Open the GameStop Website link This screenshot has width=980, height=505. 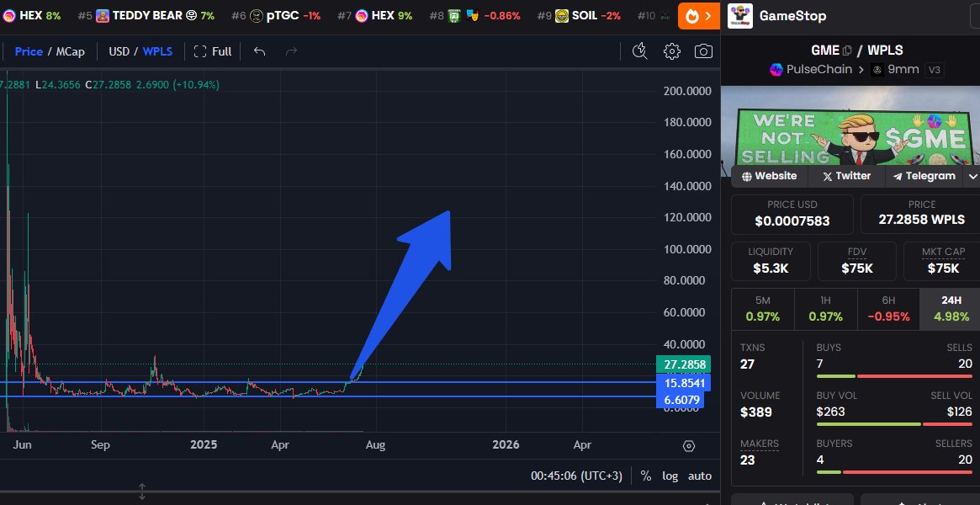point(769,176)
